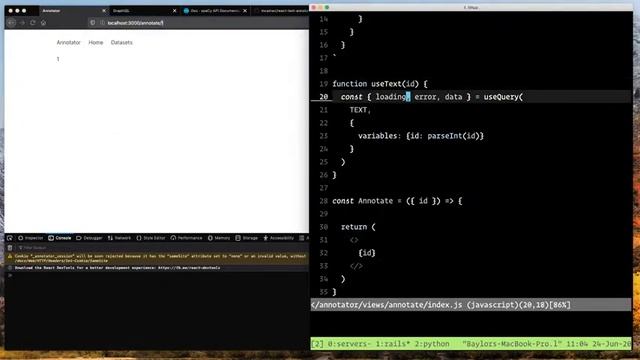
Task: Close the GraphiQL browser tab
Action: pos(175,11)
